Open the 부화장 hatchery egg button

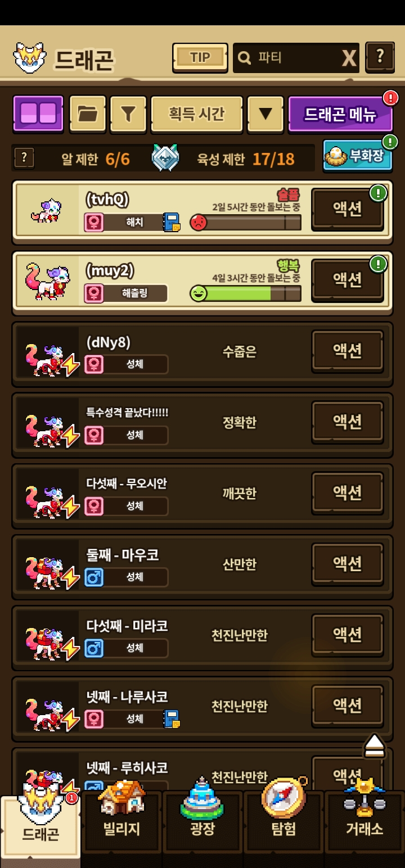pyautogui.click(x=358, y=155)
